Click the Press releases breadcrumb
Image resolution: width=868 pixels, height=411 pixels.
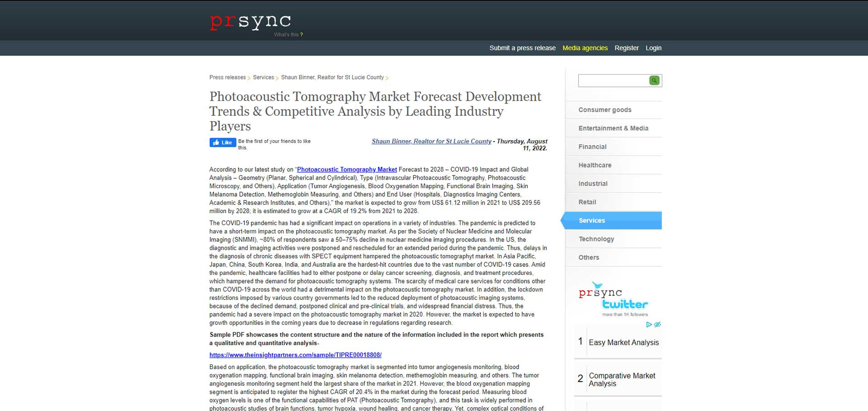tap(227, 77)
